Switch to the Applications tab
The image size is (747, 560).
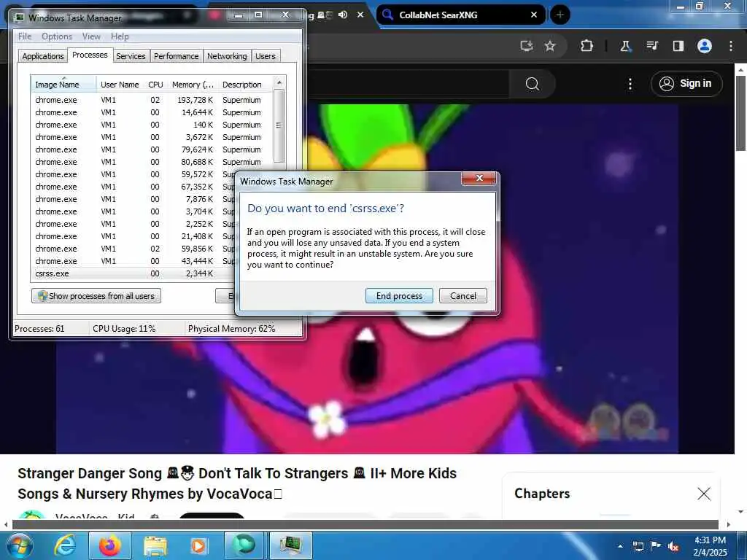pos(43,55)
